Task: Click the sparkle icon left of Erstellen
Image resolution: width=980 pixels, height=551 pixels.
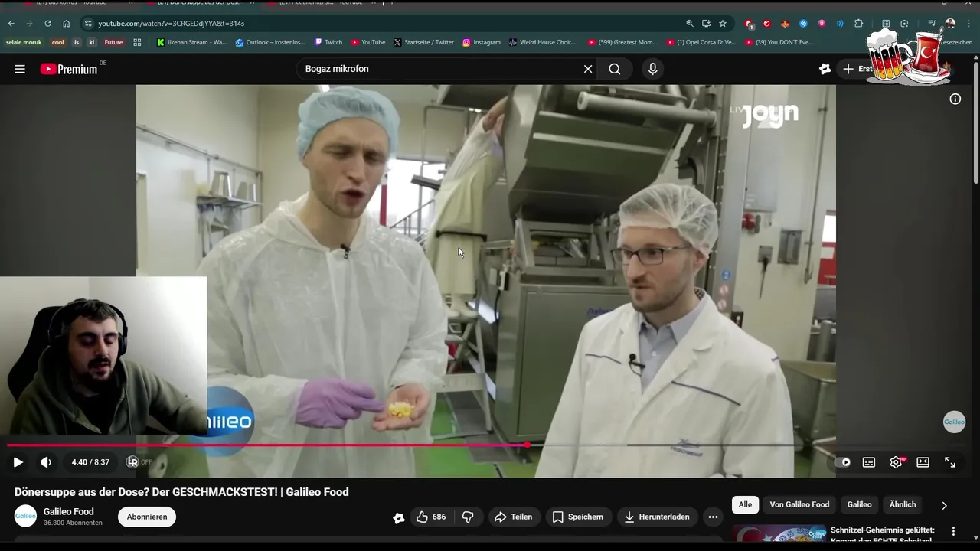Action: pyautogui.click(x=825, y=69)
